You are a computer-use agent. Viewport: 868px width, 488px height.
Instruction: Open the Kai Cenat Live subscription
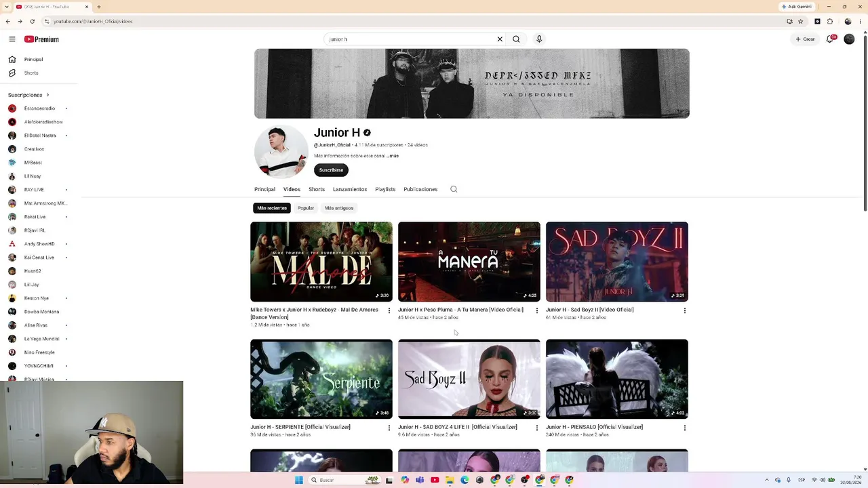click(x=39, y=258)
